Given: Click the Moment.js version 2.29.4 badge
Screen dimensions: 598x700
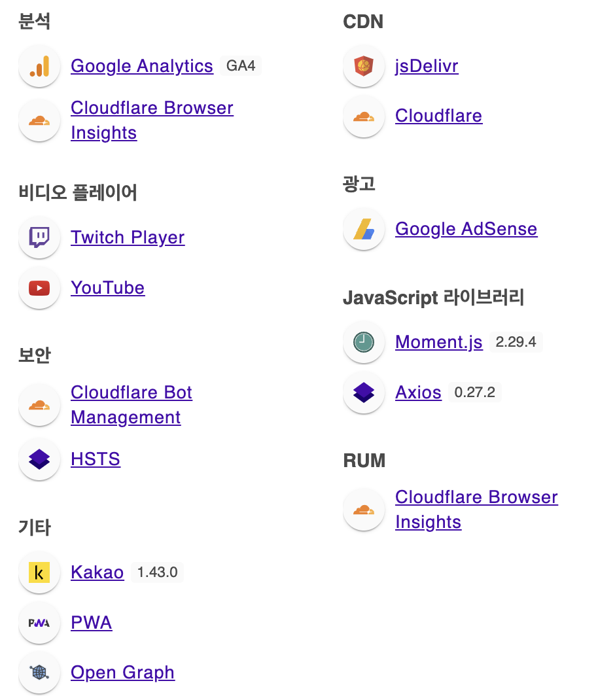Looking at the screenshot, I should [516, 342].
